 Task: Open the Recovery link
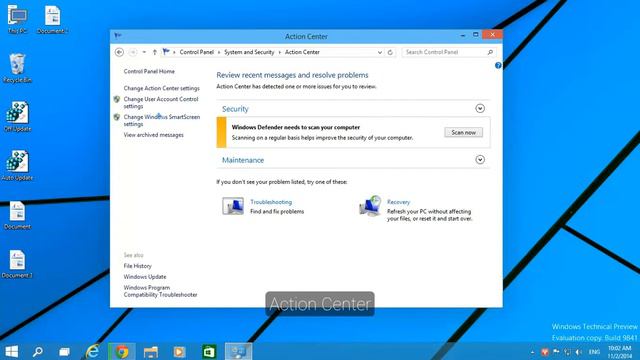tap(398, 202)
